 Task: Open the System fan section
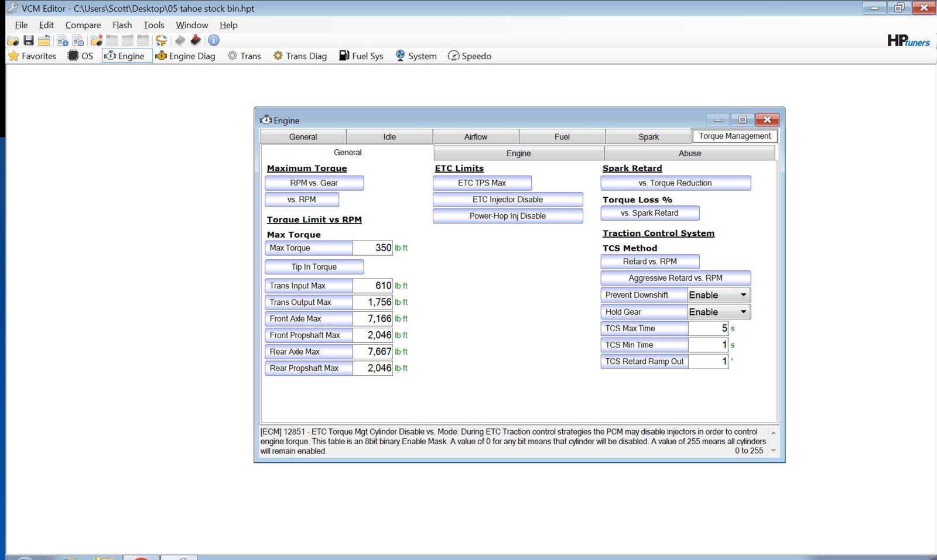[x=416, y=56]
